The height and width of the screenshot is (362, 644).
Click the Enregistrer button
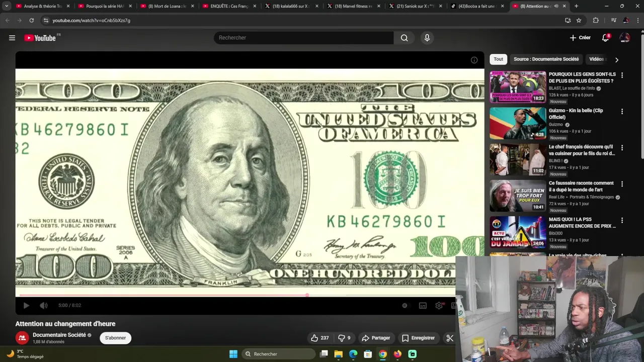[x=418, y=338]
